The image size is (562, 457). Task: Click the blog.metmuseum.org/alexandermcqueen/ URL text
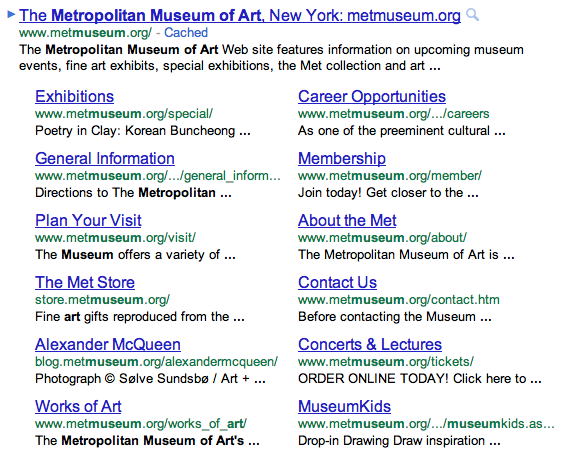point(157,362)
